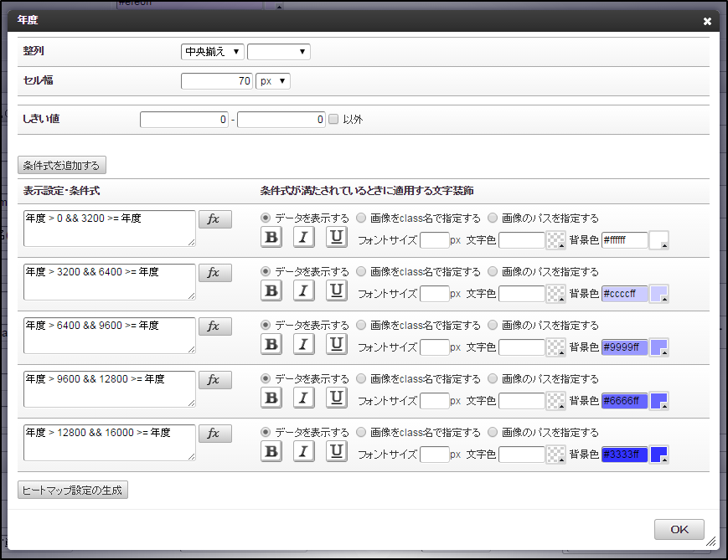
Task: Toggle italic formatting in the second condition row
Action: coord(303,290)
